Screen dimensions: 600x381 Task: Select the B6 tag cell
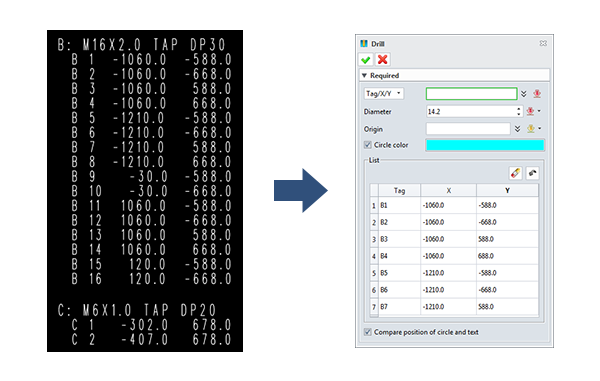coord(399,290)
